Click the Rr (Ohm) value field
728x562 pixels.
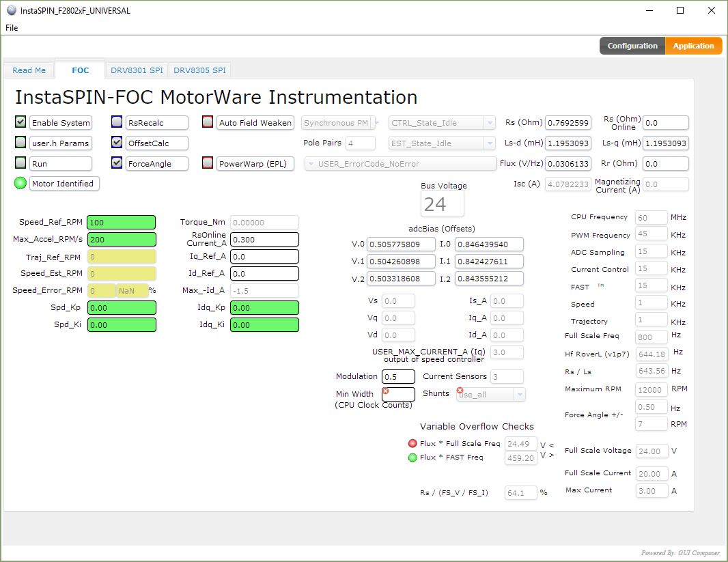tap(666, 164)
